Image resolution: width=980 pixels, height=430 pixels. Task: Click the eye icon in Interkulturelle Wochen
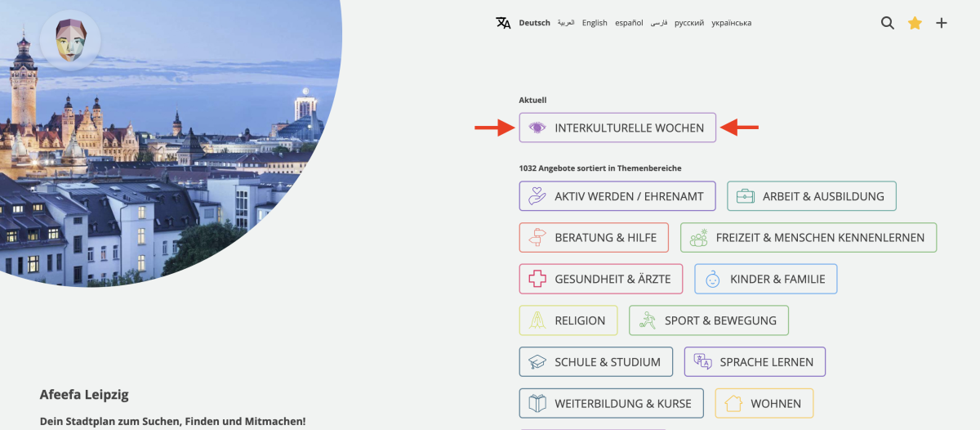(537, 128)
